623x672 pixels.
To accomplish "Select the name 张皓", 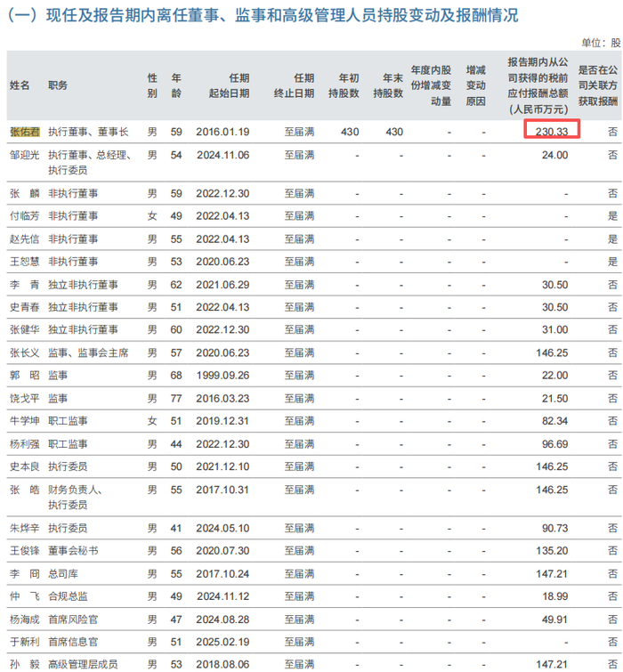I will (x=25, y=490).
